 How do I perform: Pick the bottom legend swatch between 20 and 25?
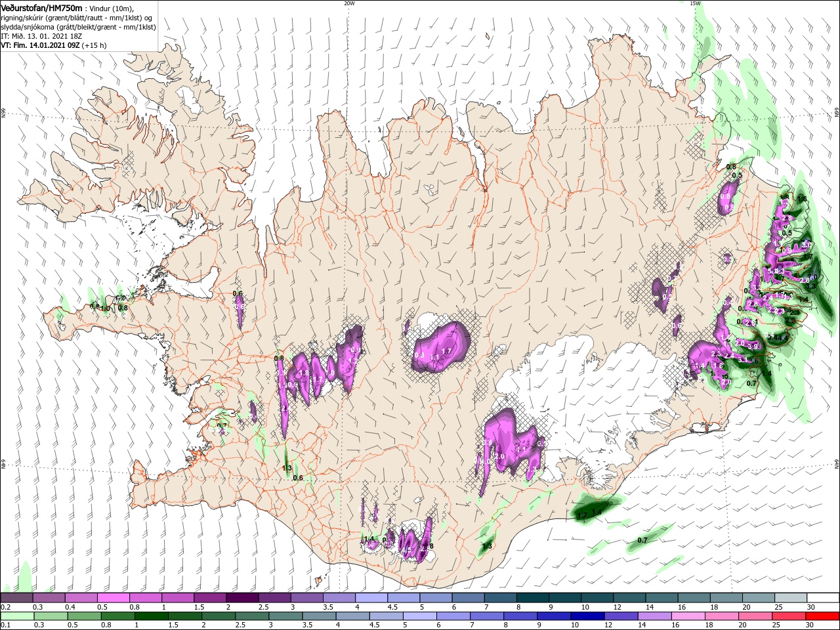click(757, 616)
